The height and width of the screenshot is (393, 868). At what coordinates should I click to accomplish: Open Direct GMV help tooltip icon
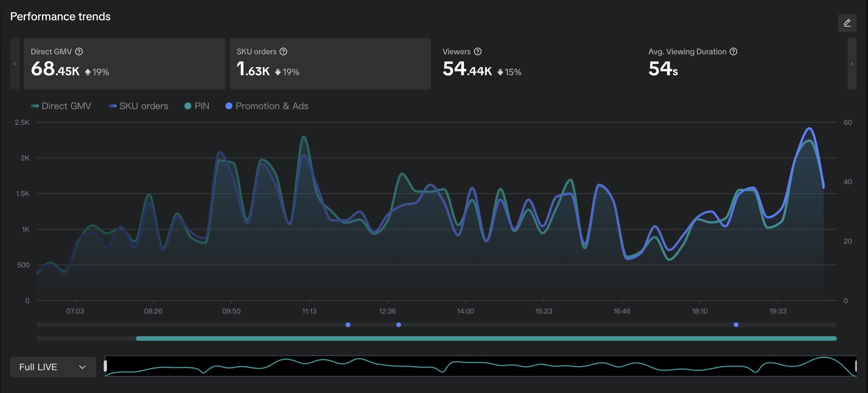pyautogui.click(x=79, y=52)
